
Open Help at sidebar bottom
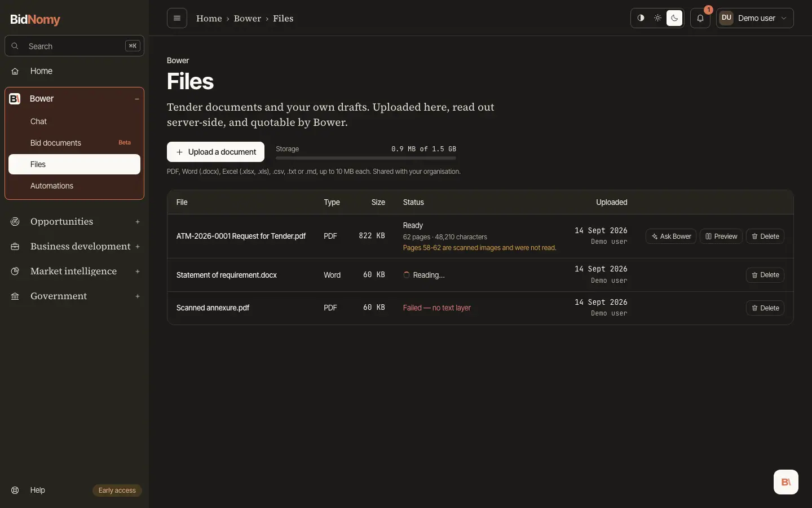[37, 490]
